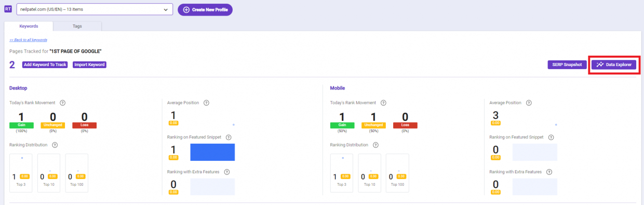644x205 pixels.
Task: Click Add Keyword To Track button
Action: tap(45, 65)
